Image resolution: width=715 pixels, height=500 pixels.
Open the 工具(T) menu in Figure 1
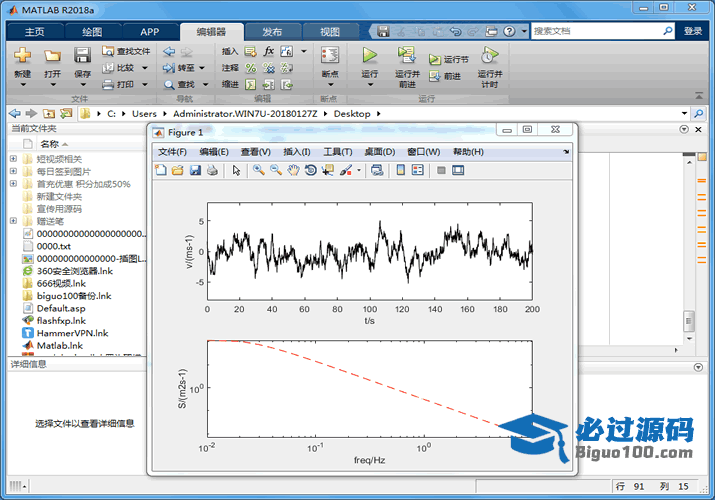(x=337, y=152)
